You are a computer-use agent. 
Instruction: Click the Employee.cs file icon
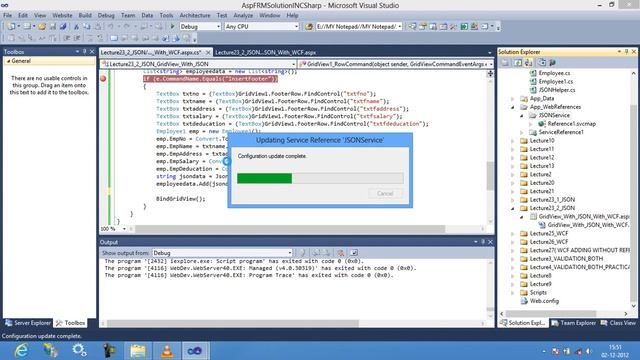click(533, 73)
